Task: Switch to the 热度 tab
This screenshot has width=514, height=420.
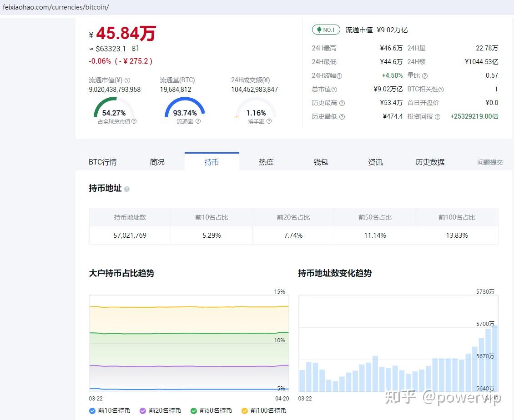Action: click(266, 162)
